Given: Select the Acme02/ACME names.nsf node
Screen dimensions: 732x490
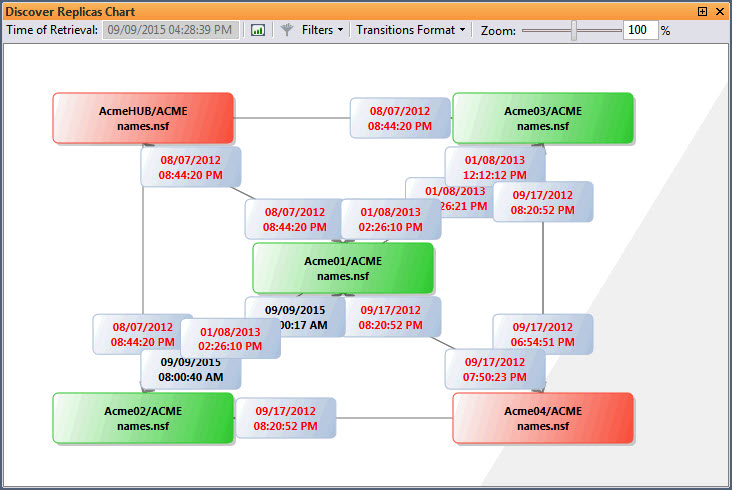Looking at the screenshot, I should (143, 418).
